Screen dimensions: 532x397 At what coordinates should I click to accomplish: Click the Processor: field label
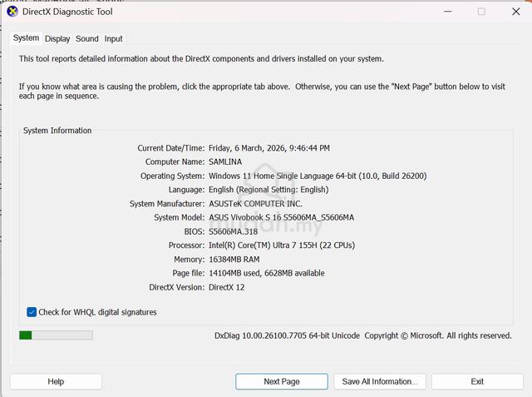(186, 246)
